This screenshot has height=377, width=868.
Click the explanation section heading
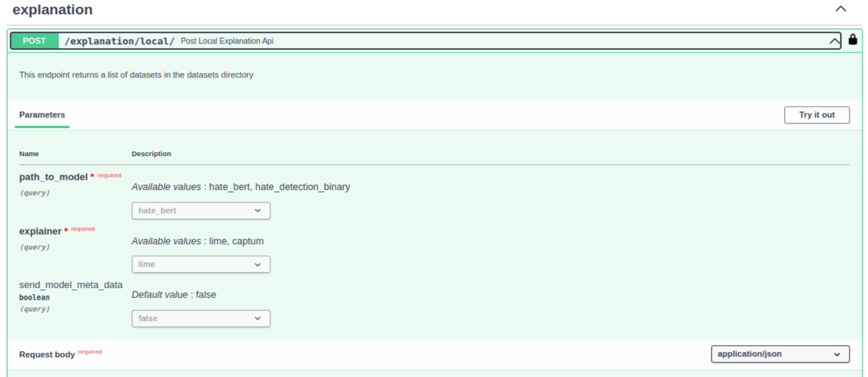[53, 10]
